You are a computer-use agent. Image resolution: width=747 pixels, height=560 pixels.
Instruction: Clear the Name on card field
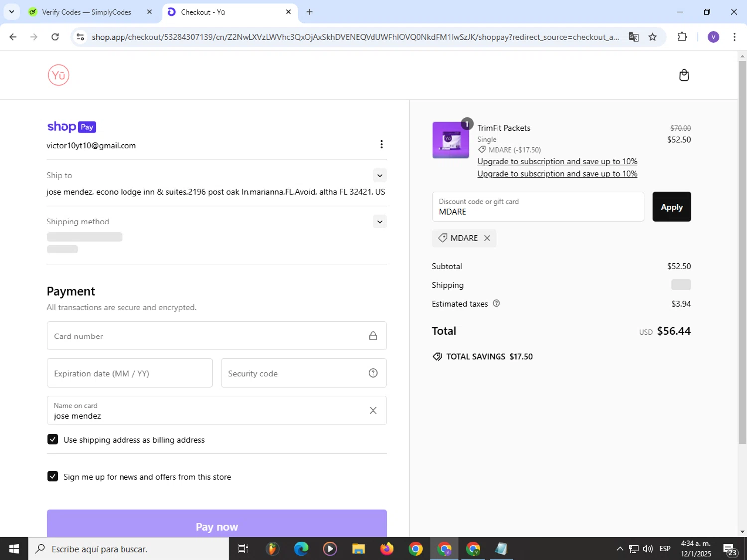pyautogui.click(x=373, y=410)
